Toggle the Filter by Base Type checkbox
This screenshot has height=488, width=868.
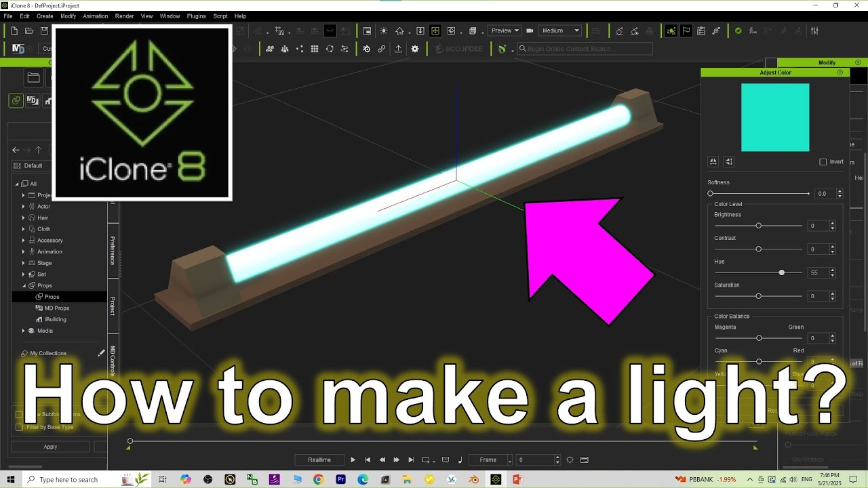(x=19, y=427)
